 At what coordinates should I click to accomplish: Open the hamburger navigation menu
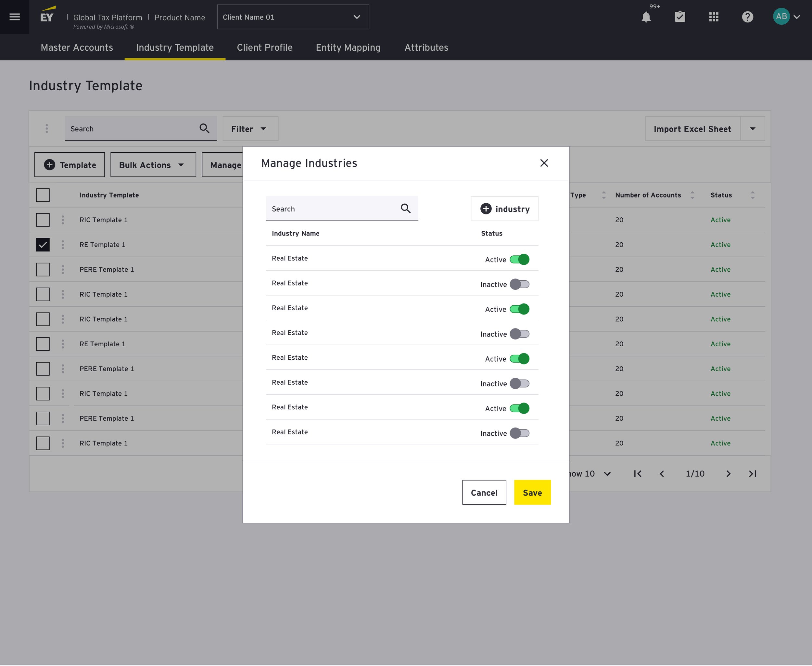[x=15, y=17]
